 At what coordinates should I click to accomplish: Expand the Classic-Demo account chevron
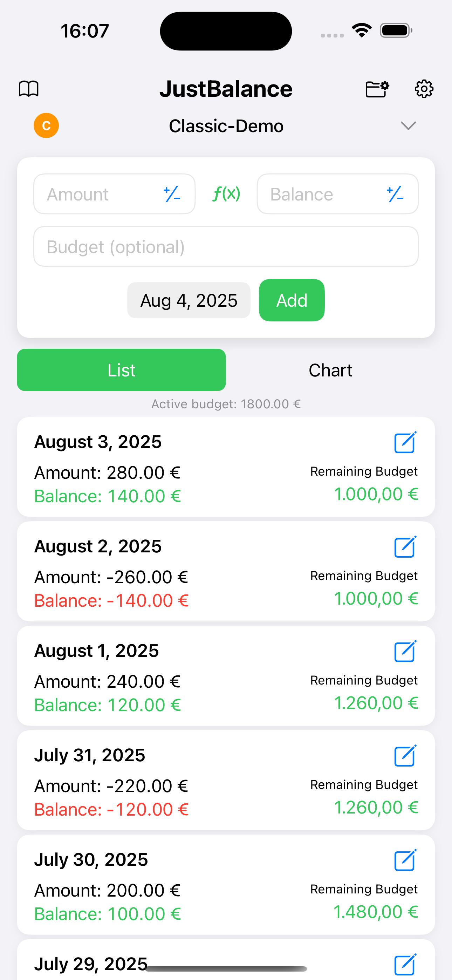click(x=408, y=126)
